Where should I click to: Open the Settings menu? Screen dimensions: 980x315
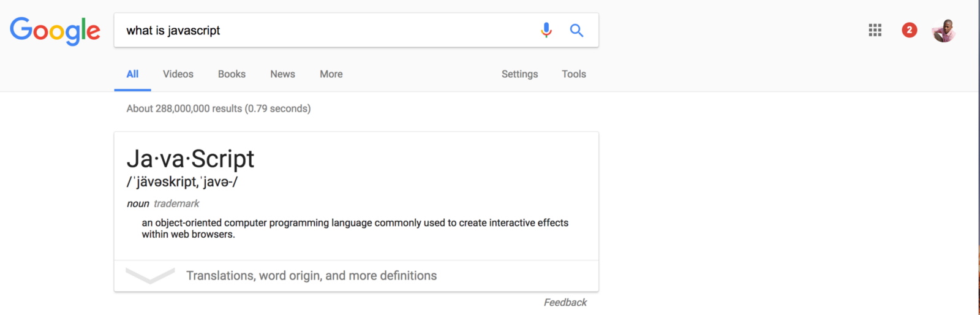[519, 74]
